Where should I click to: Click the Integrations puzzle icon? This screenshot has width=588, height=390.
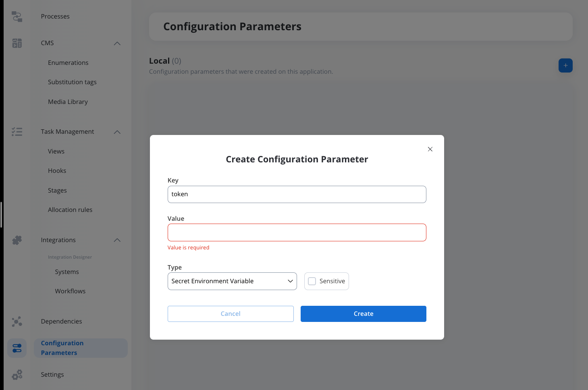pyautogui.click(x=17, y=240)
